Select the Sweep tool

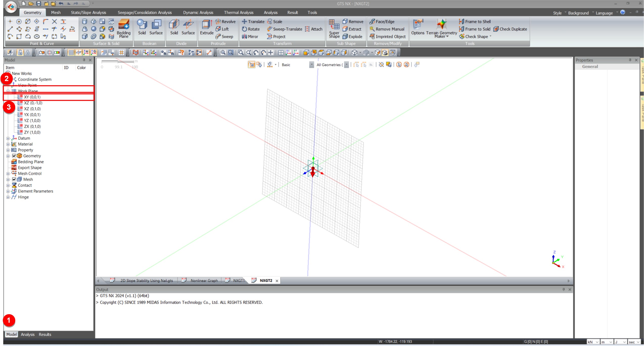224,37
